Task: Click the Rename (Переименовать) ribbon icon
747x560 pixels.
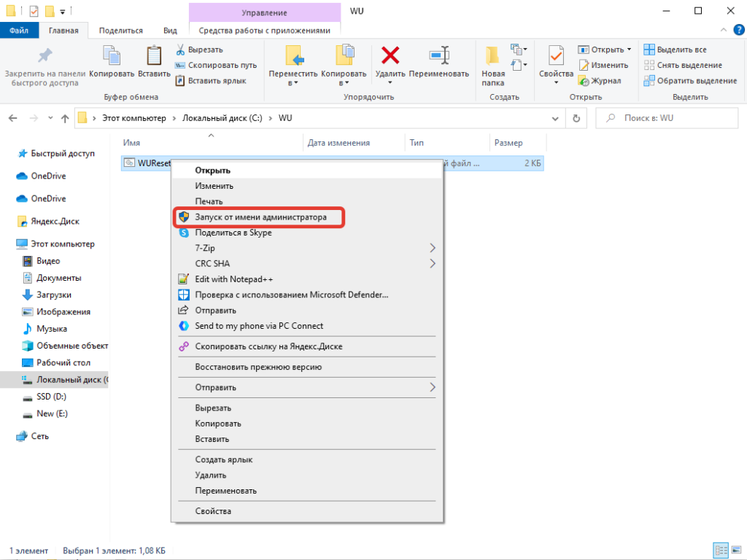Action: tap(438, 55)
